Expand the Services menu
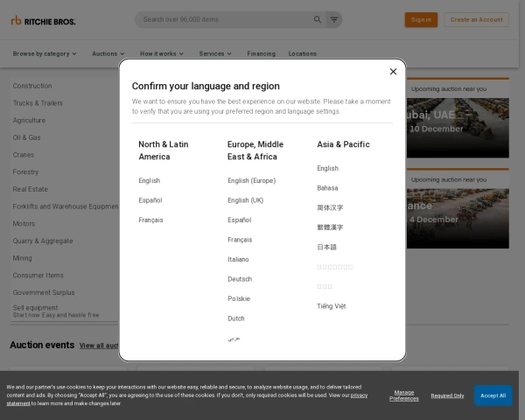The width and height of the screenshot is (525, 420). (x=215, y=53)
